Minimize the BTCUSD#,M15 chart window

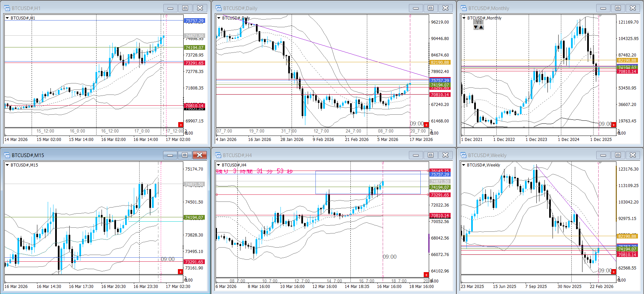(x=170, y=155)
